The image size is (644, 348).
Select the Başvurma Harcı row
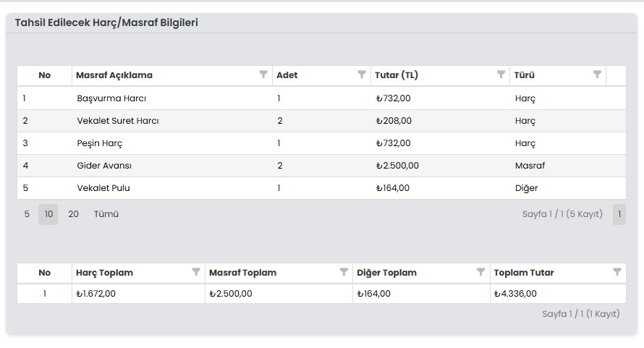pos(111,98)
